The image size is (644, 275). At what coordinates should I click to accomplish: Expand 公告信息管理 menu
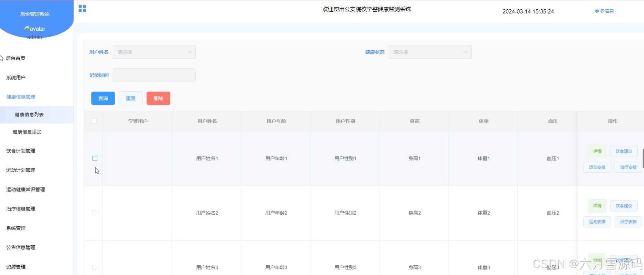tap(21, 247)
